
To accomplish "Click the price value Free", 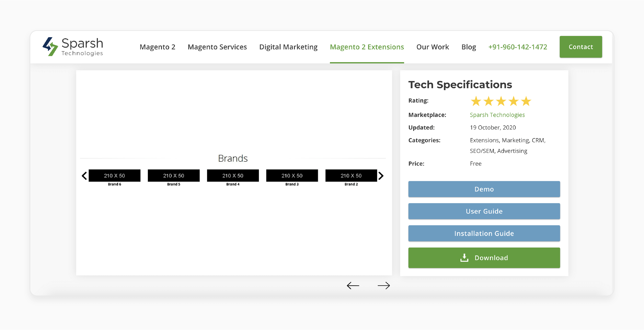I will tap(475, 163).
